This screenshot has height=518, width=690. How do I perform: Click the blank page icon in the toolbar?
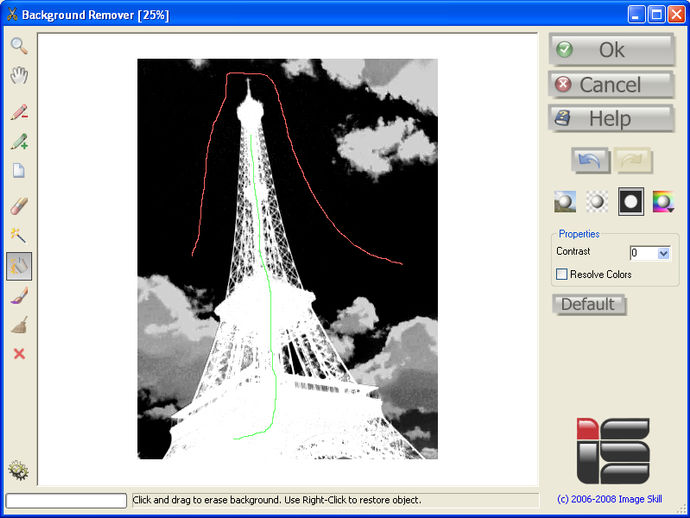[19, 171]
